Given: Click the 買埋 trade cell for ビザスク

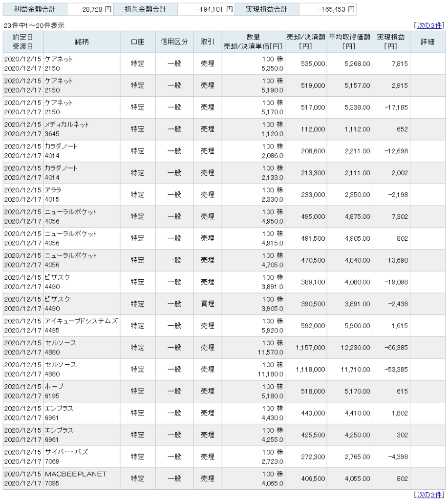Looking at the screenshot, I should (x=208, y=304).
